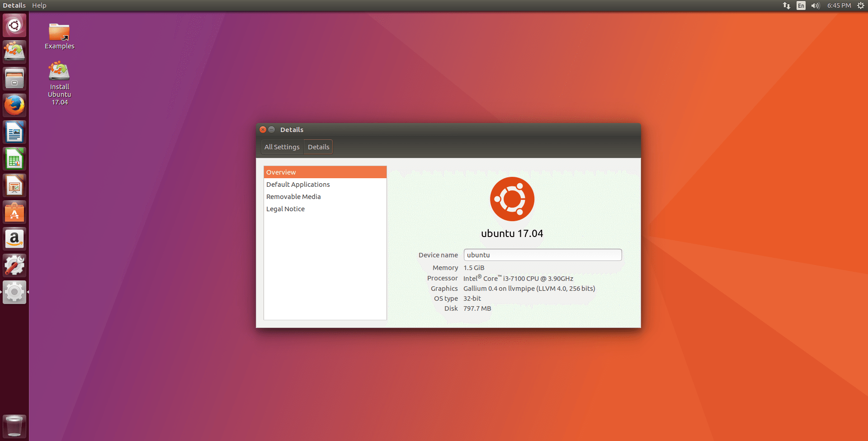Open the session power gear menu
The image size is (868, 441).
[861, 5]
